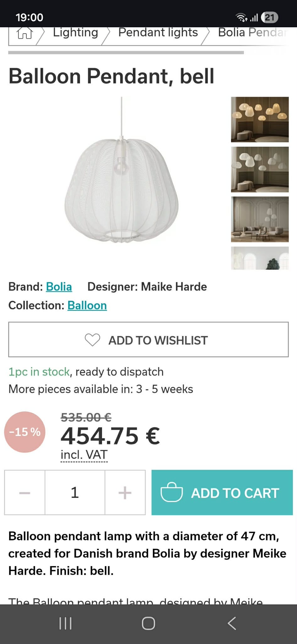The width and height of the screenshot is (297, 644).
Task: Tap plus to increase quantity to two
Action: pos(125,493)
